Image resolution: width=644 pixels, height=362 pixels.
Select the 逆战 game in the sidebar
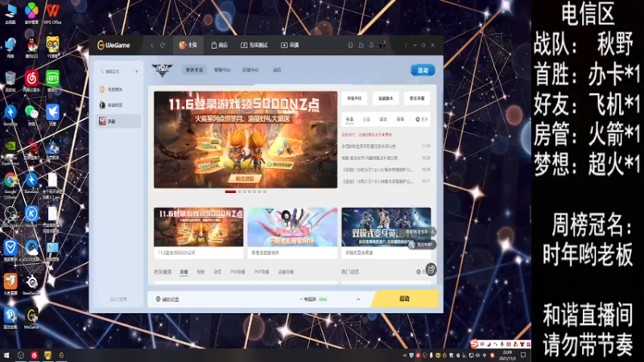pos(118,121)
